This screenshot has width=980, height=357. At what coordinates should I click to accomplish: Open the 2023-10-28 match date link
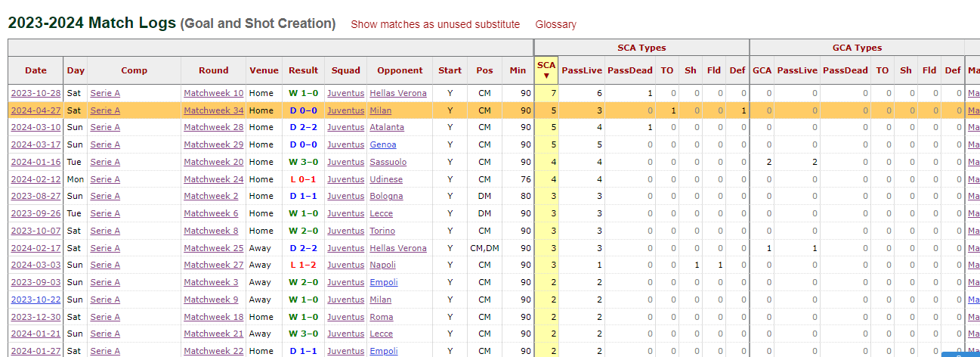36,93
